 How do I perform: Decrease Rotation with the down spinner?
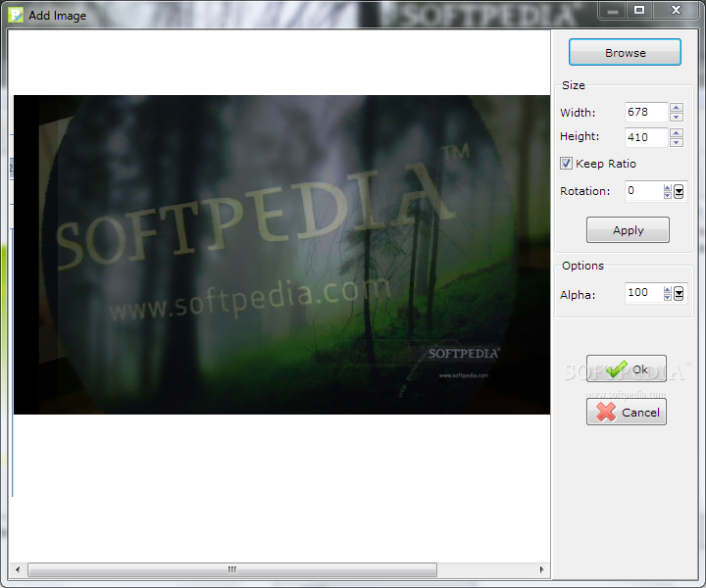pos(668,195)
